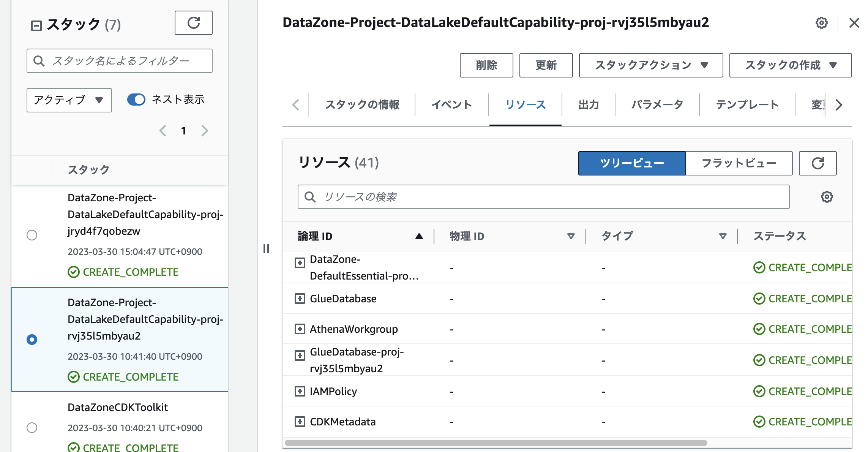
Task: Expand the CDKMetadata resource node
Action: tap(300, 422)
